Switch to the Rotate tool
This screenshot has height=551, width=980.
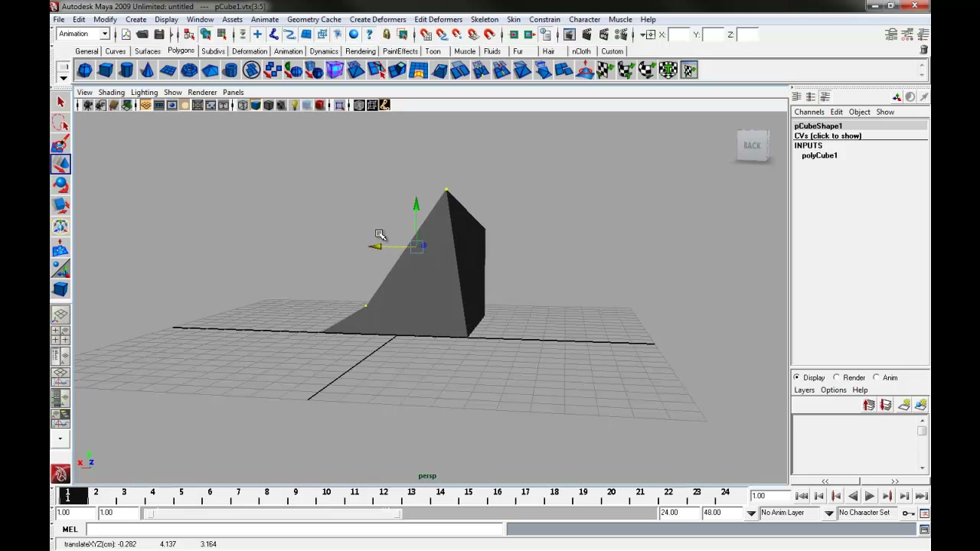coord(60,184)
